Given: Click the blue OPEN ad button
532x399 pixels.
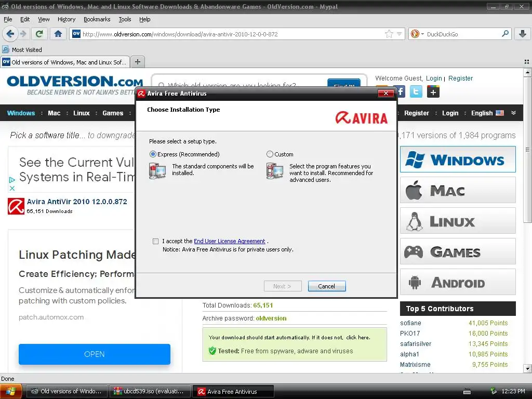Looking at the screenshot, I should click(x=95, y=354).
